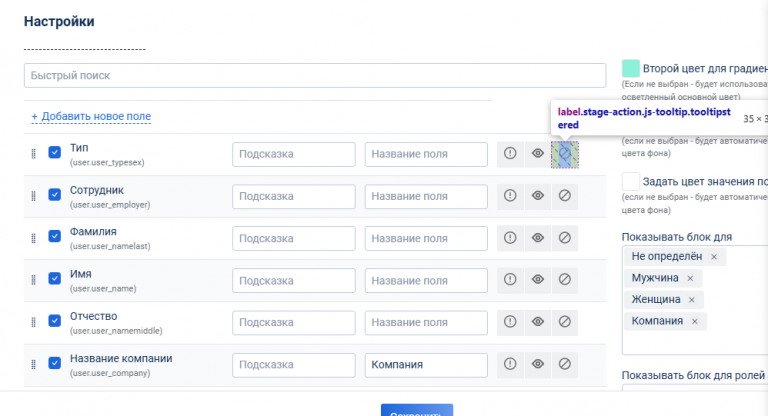The height and width of the screenshot is (416, 768).
Task: Uncheck the Название компании field checkbox
Action: [54, 363]
